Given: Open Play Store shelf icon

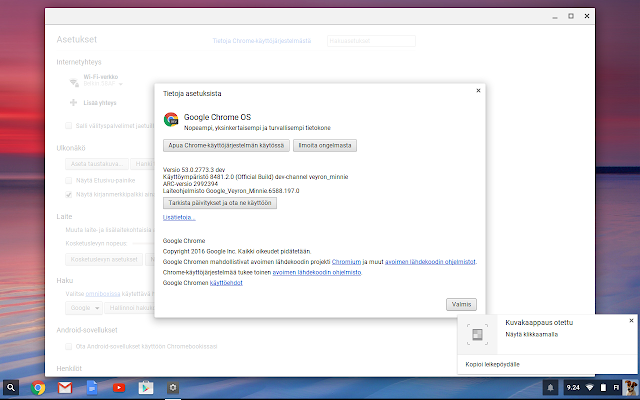Looking at the screenshot, I should [146, 387].
